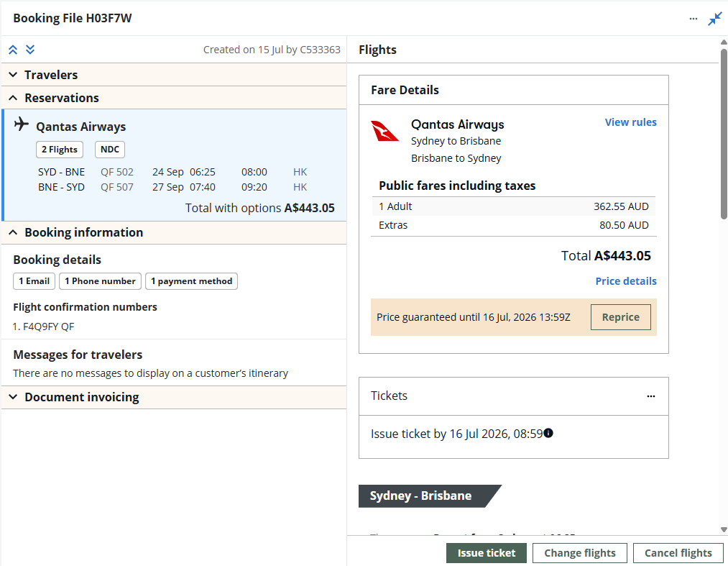This screenshot has height=566, width=728.
Task: Click the Qantas kangaroo logo in Fare Details
Action: click(x=384, y=131)
